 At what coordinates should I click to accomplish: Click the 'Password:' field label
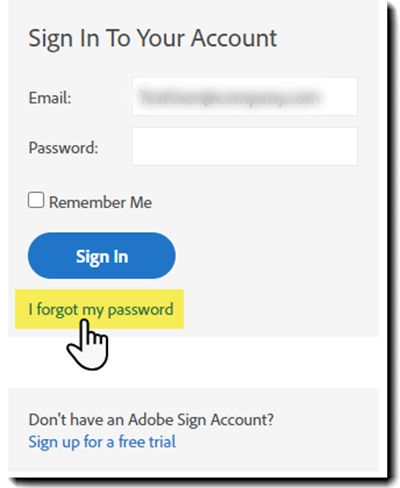tap(63, 148)
